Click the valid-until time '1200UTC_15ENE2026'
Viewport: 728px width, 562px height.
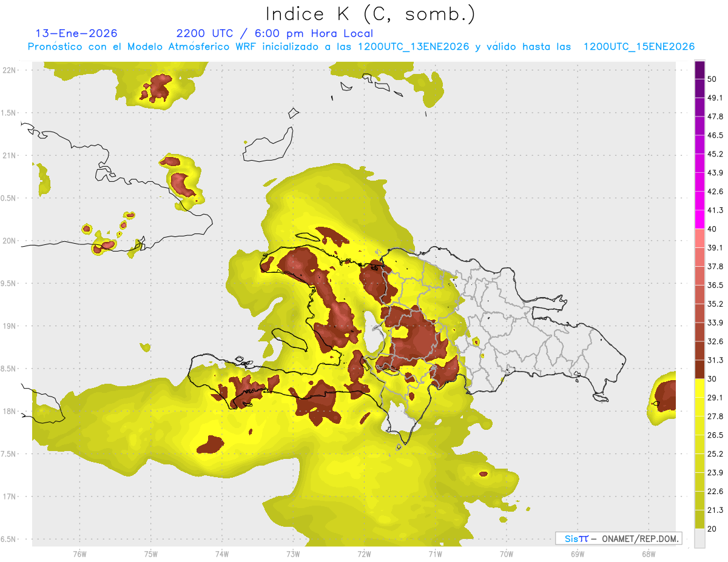click(639, 47)
